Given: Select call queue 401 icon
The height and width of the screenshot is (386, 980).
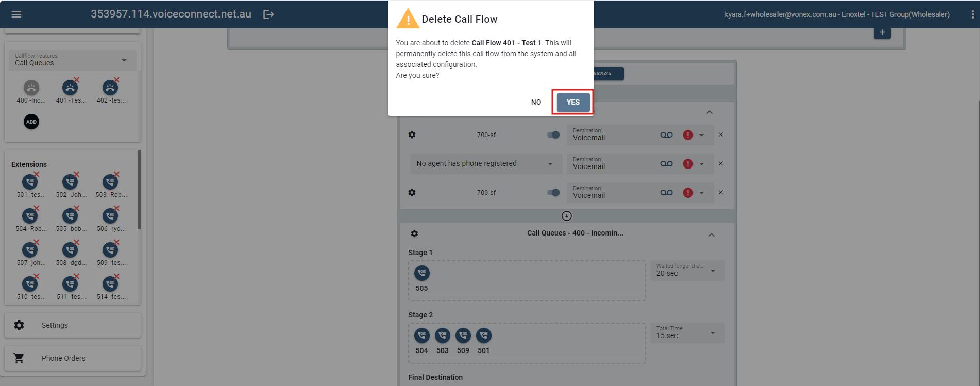Looking at the screenshot, I should coord(70,88).
